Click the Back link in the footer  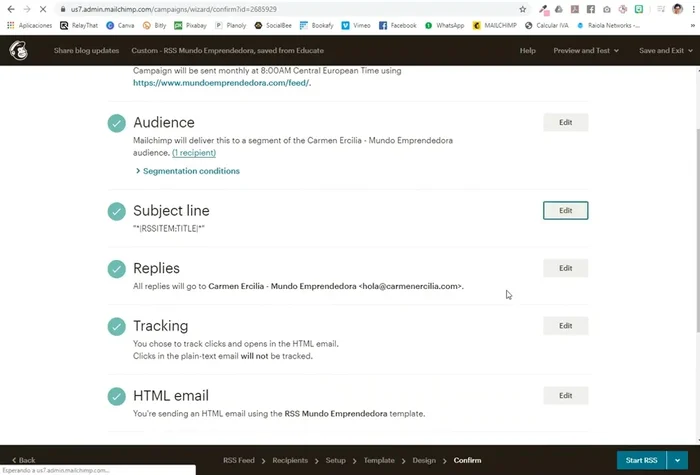coord(23,460)
